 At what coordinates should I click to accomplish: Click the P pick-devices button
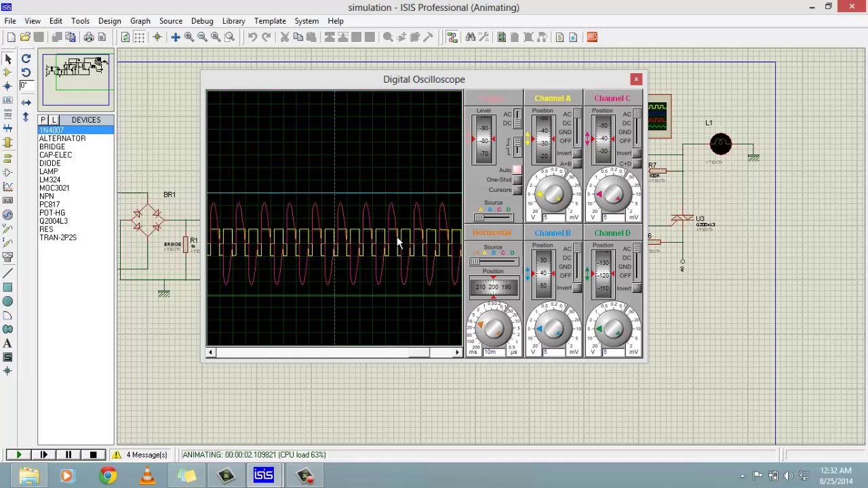point(43,120)
